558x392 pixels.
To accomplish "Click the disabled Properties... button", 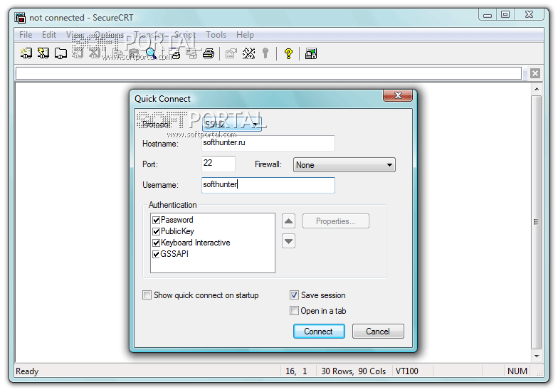I will 336,221.
